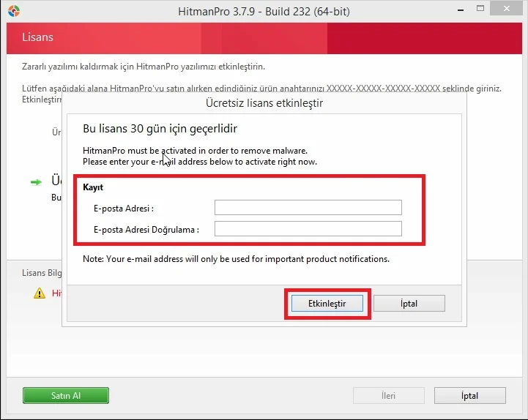Click the yellow warning triangle icon
This screenshot has width=528, height=420.
[39, 293]
